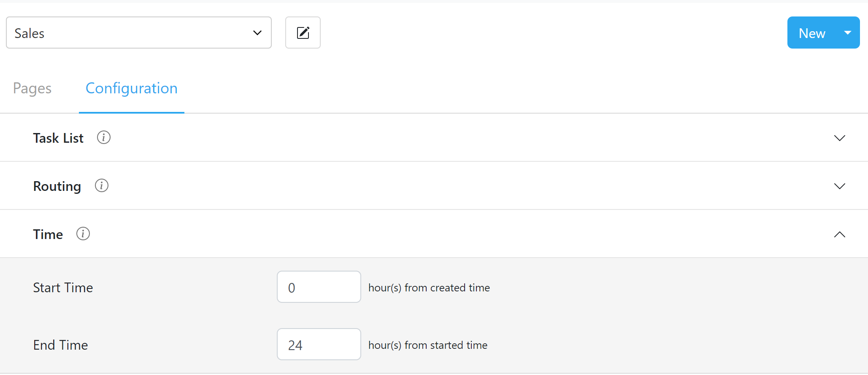Screen dimensions: 868x375
Task: Select the End Time value field showing 24
Action: pos(319,344)
